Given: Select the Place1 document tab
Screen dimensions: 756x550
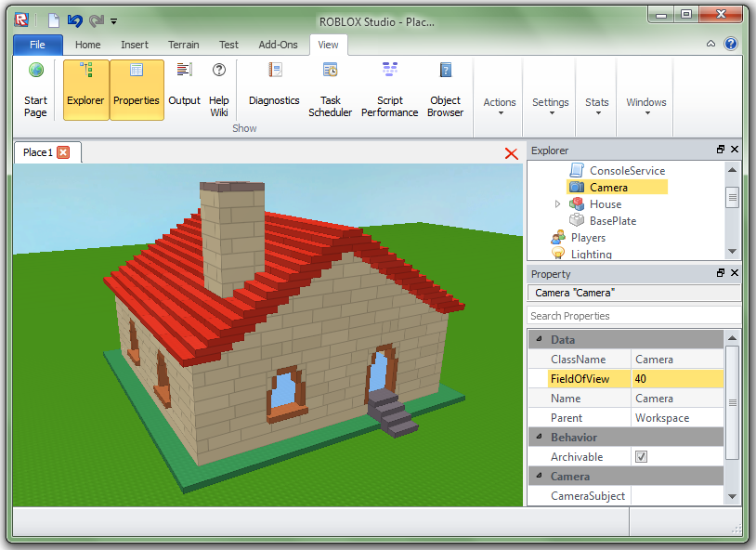Looking at the screenshot, I should click(x=47, y=152).
